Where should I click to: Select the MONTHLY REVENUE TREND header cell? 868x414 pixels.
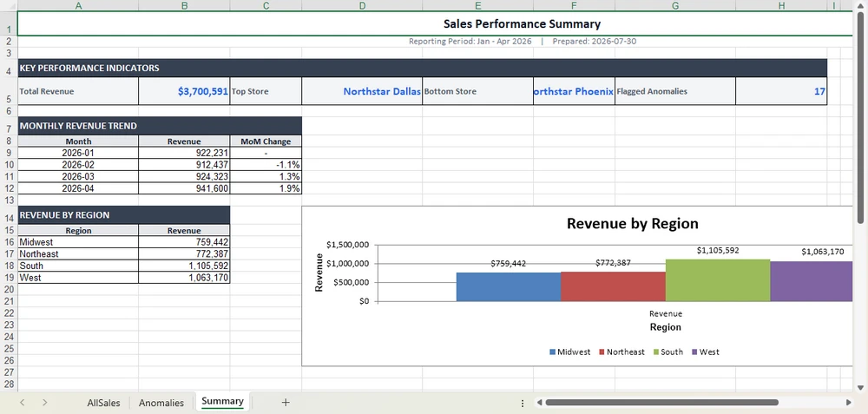pyautogui.click(x=160, y=126)
